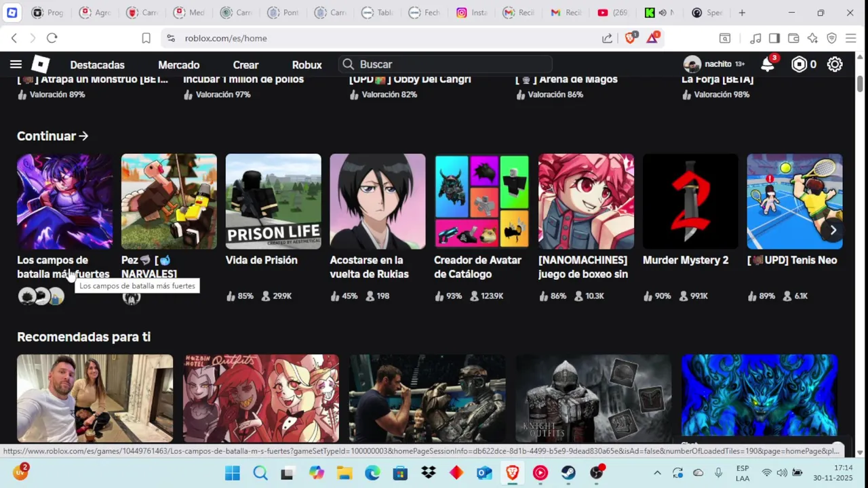The image size is (868, 488).
Task: Open Creador de Avatar de Catálogo thumbnail
Action: [x=482, y=201]
